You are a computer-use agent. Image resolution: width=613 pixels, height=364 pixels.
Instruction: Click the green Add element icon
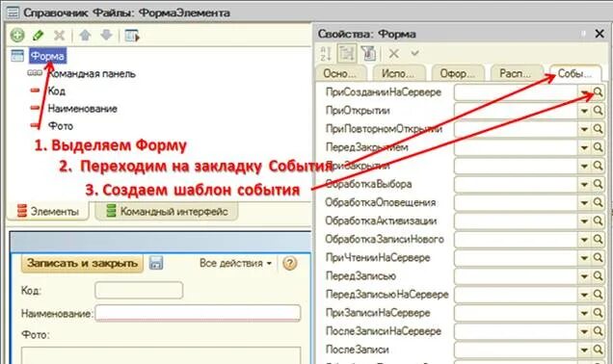17,36
